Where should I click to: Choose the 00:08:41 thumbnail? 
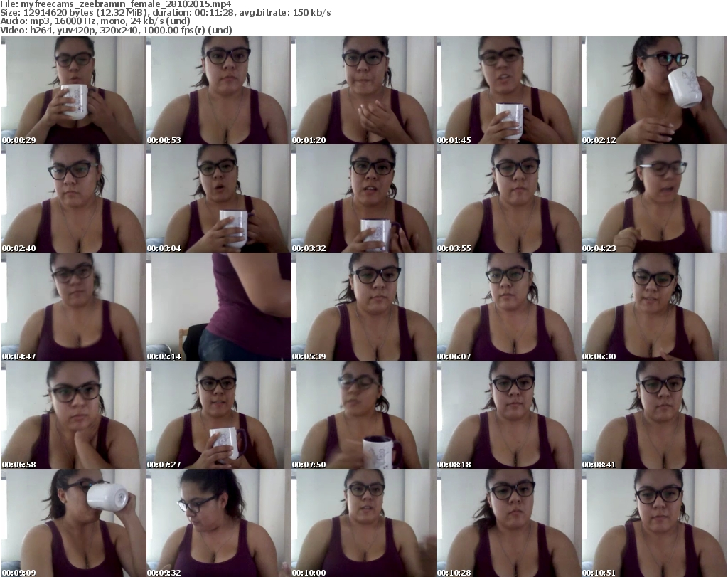point(654,415)
